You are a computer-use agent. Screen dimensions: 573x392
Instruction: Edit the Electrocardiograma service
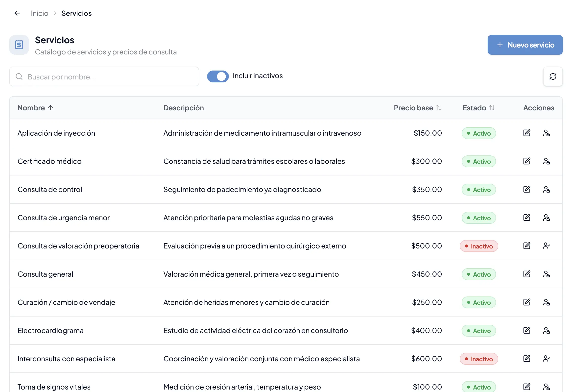click(x=527, y=330)
